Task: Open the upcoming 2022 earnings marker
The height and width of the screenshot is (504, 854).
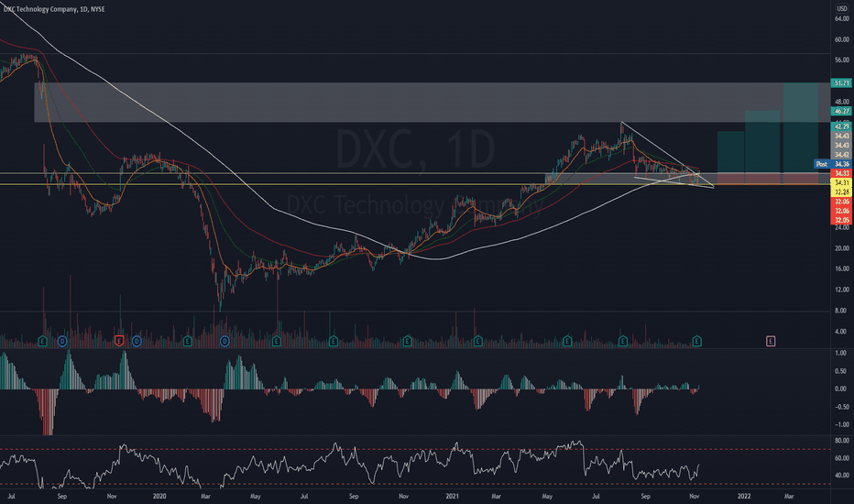Action: click(x=771, y=341)
